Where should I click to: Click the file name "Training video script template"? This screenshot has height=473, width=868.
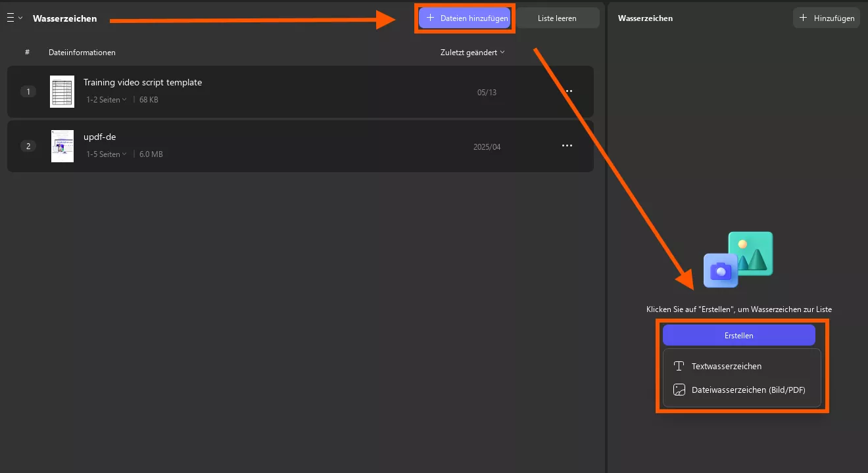[x=143, y=83]
